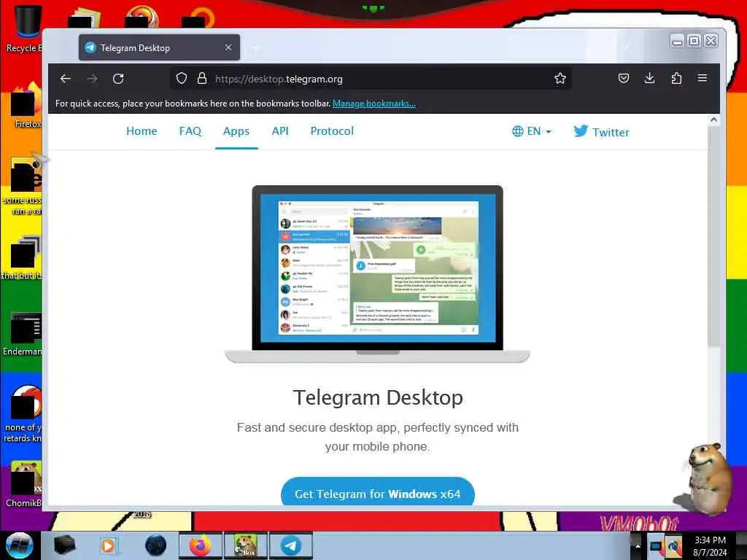The width and height of the screenshot is (747, 560).
Task: Open the shield tracking protection icon
Action: [x=181, y=79]
